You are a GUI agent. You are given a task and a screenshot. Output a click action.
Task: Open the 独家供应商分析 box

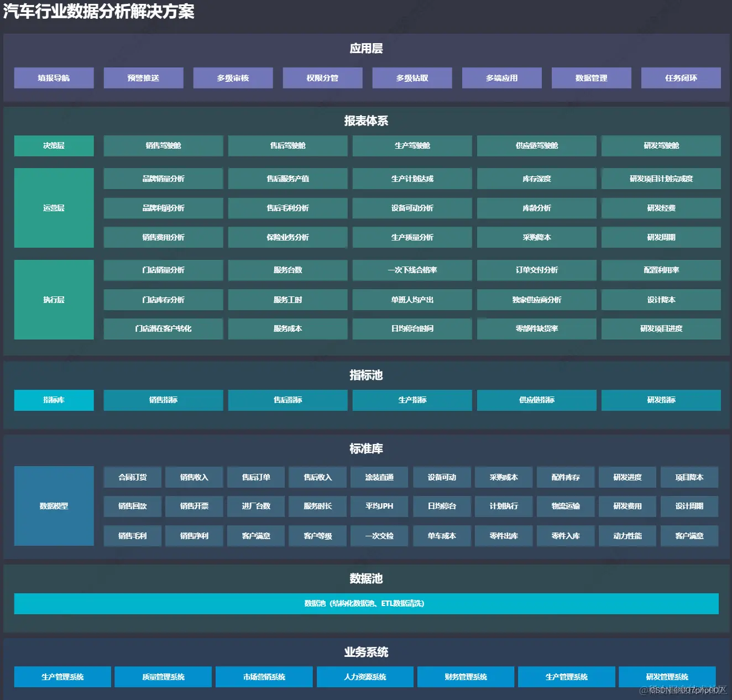(536, 300)
